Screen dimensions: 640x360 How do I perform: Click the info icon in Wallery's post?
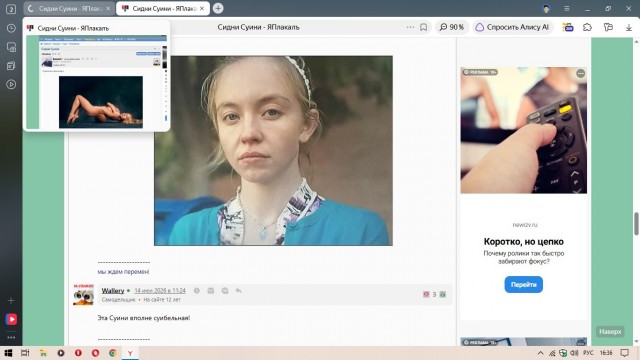(x=197, y=291)
